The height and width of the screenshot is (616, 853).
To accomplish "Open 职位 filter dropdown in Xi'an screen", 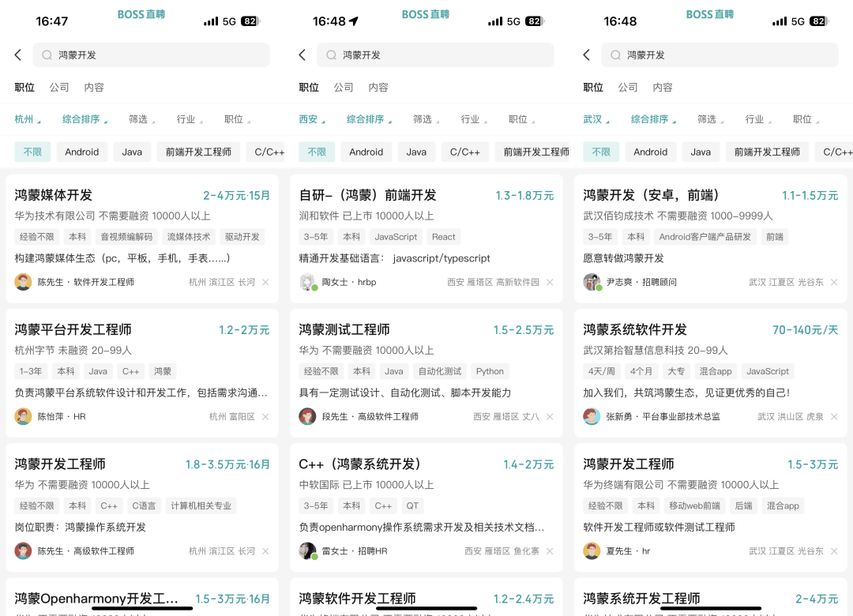I will pyautogui.click(x=521, y=119).
